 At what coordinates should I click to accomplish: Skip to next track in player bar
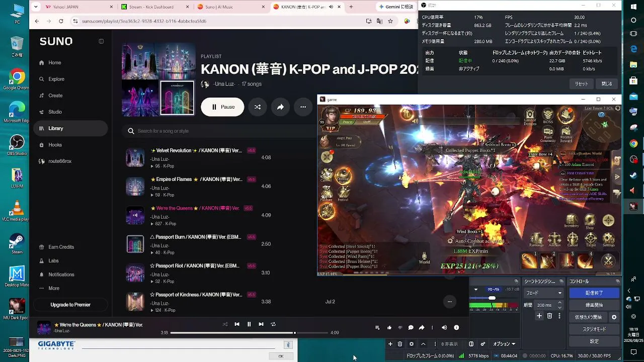(x=261, y=324)
